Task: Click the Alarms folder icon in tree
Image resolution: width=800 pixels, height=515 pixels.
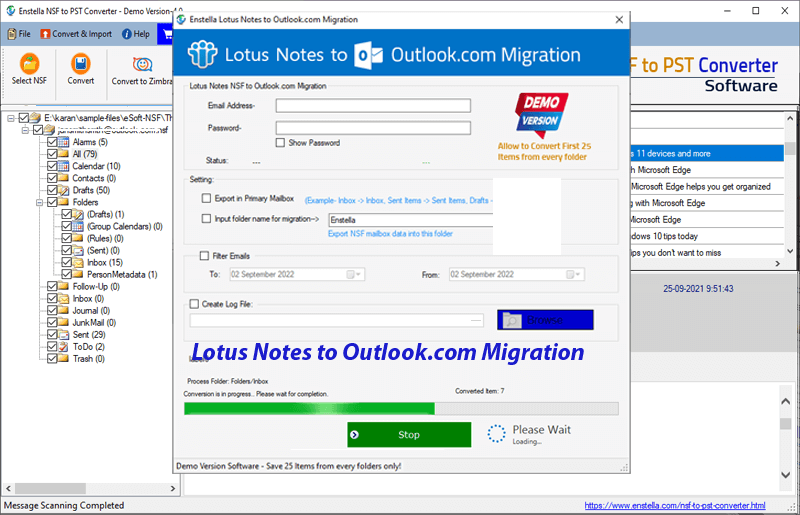Action: 63,142
